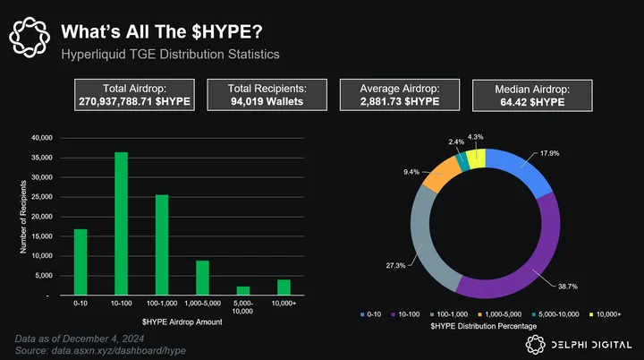This screenshot has width=644, height=360.
Task: Click the 38.7% data label
Action: pyautogui.click(x=568, y=287)
